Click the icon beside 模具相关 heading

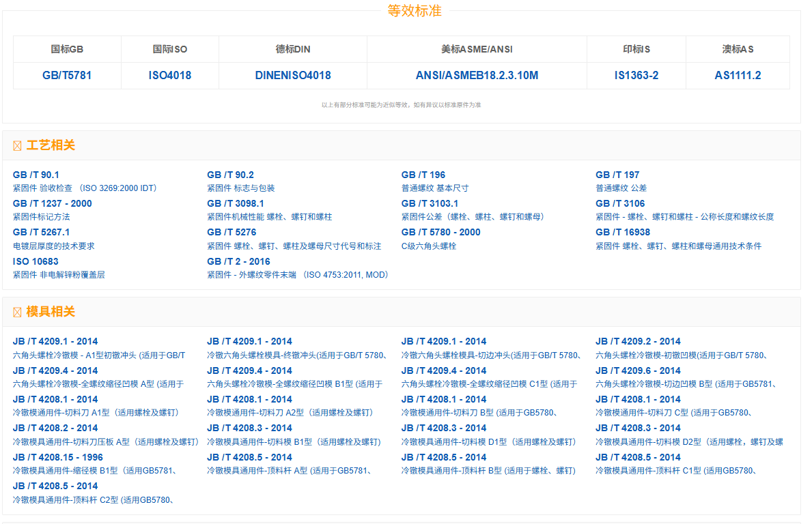pyautogui.click(x=17, y=312)
